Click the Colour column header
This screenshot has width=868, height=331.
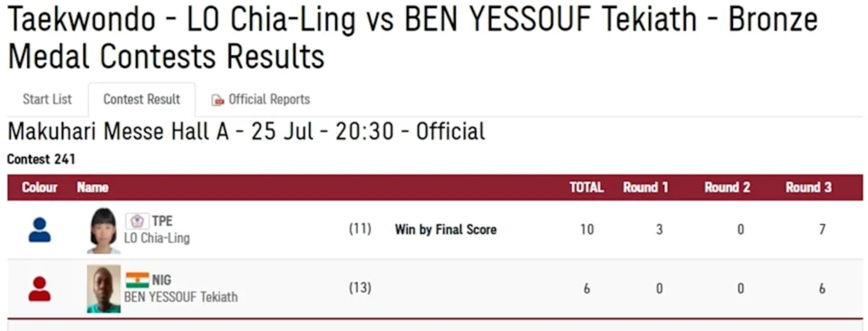pyautogui.click(x=39, y=187)
